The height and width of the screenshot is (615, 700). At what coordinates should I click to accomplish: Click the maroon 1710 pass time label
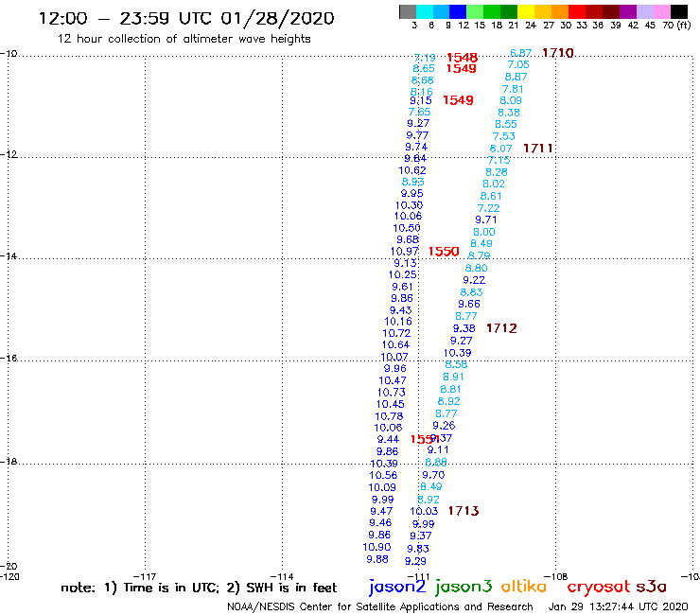point(557,53)
